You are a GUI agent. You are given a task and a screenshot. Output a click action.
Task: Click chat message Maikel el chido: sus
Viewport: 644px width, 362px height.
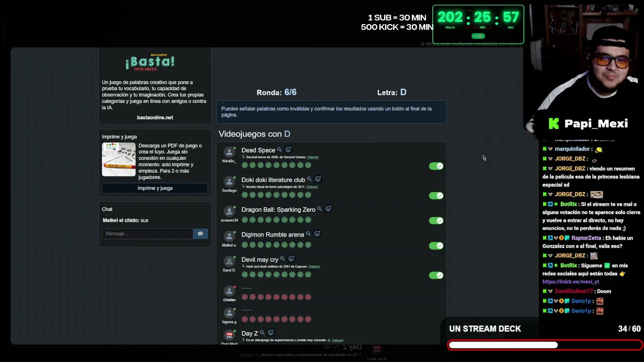pos(125,220)
